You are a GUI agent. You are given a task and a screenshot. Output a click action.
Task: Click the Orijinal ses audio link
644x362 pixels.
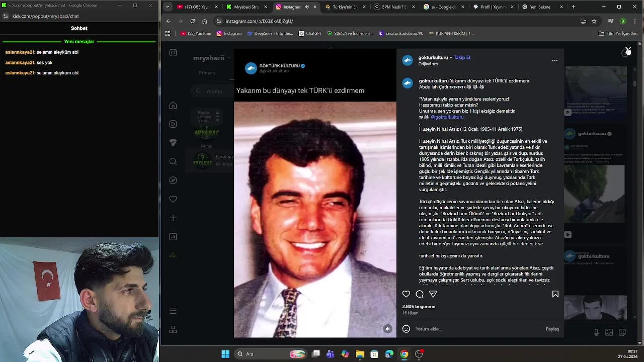point(428,64)
